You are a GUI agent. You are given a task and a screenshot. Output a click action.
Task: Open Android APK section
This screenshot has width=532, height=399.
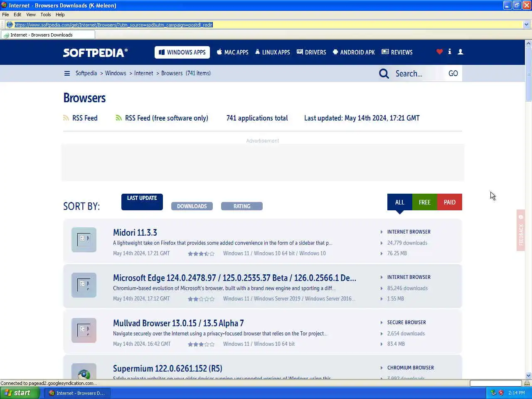coord(354,52)
